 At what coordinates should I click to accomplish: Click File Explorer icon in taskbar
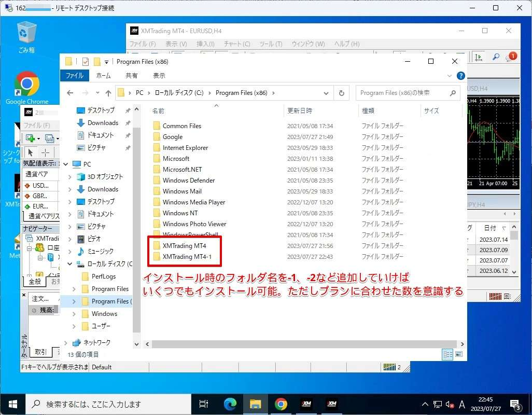256,404
